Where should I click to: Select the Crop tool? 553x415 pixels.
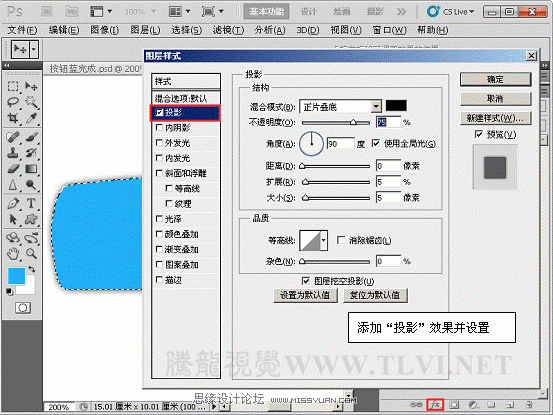click(x=13, y=118)
